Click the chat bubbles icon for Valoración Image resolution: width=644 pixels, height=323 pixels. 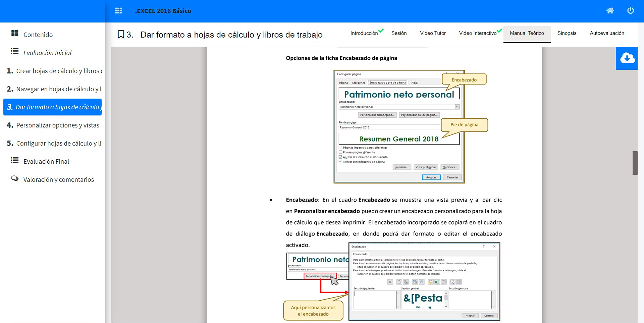pyautogui.click(x=15, y=178)
